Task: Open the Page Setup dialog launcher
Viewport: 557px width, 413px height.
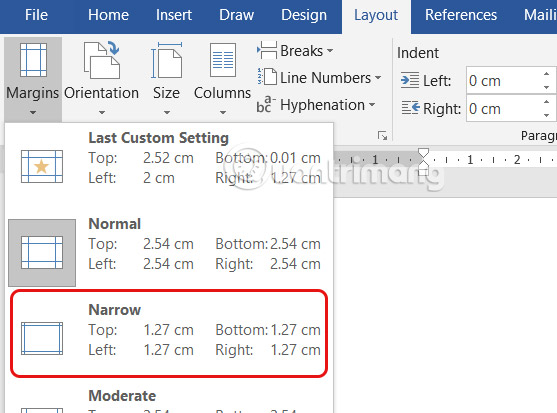Action: pos(383,135)
